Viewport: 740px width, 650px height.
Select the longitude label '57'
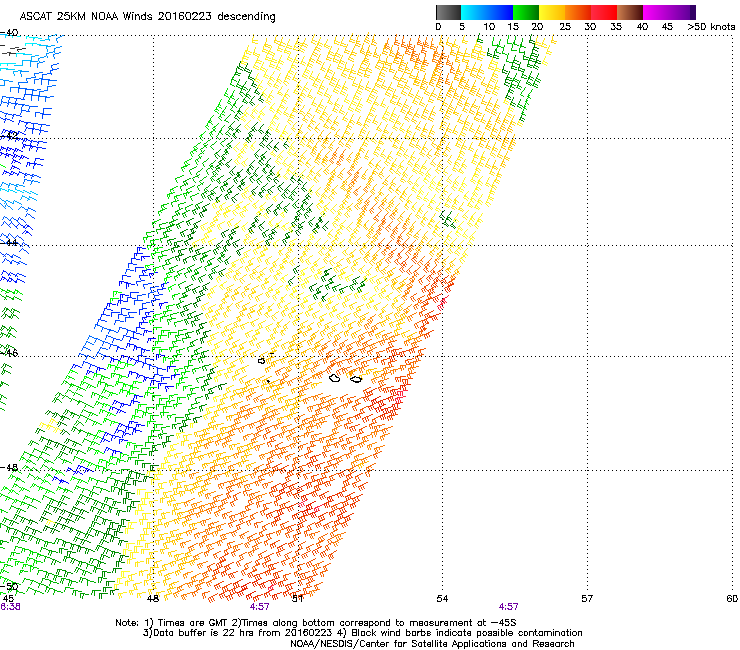(587, 599)
